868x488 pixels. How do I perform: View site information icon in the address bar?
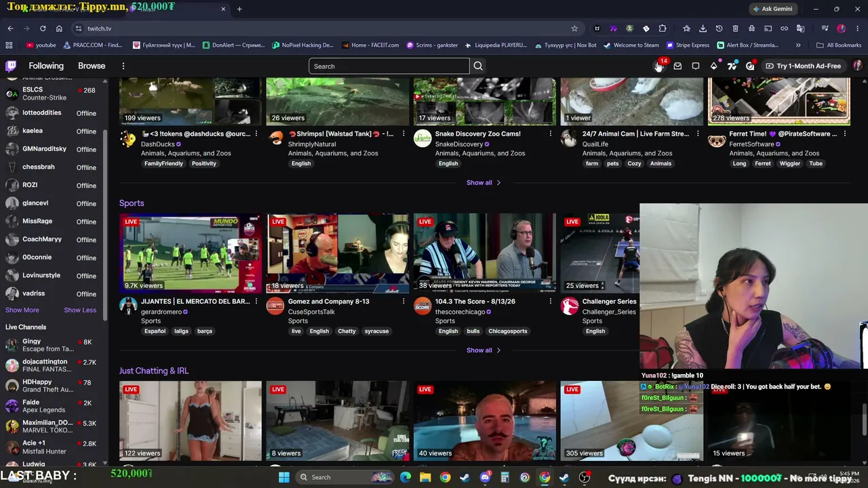coord(79,28)
